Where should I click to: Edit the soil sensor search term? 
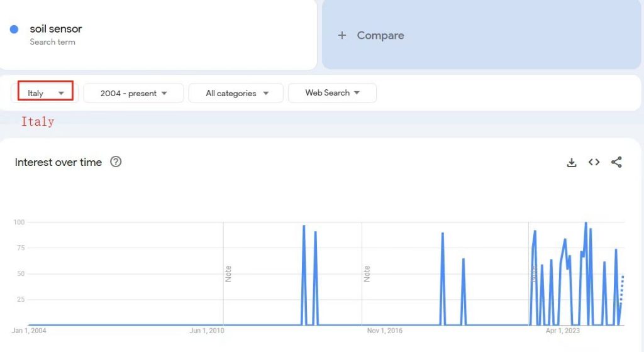point(56,29)
